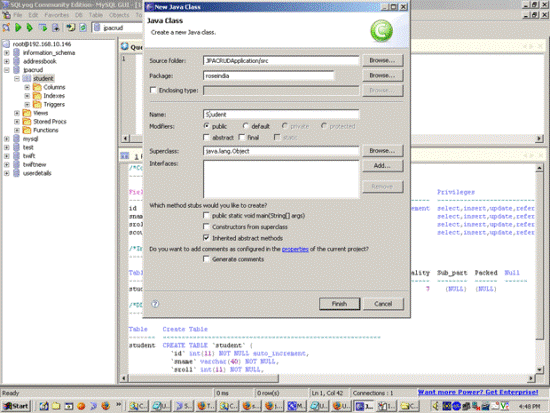Click the Functions folder icon
Image resolution: width=550 pixels, height=413 pixels.
click(27, 130)
